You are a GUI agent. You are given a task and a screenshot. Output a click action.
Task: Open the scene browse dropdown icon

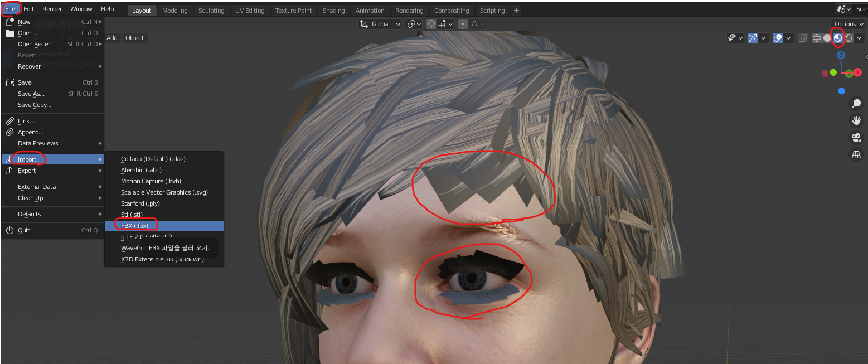click(843, 9)
